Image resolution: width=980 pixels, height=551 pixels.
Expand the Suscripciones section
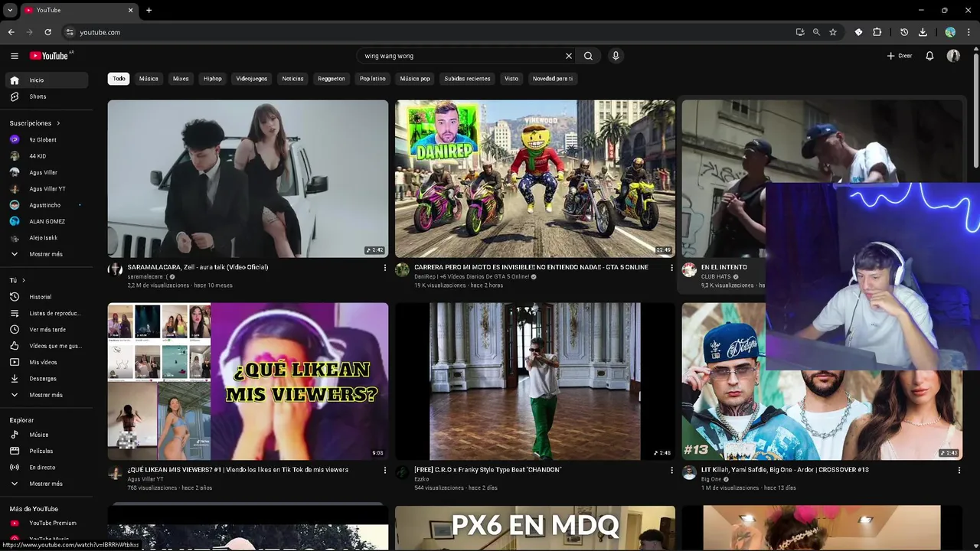35,123
